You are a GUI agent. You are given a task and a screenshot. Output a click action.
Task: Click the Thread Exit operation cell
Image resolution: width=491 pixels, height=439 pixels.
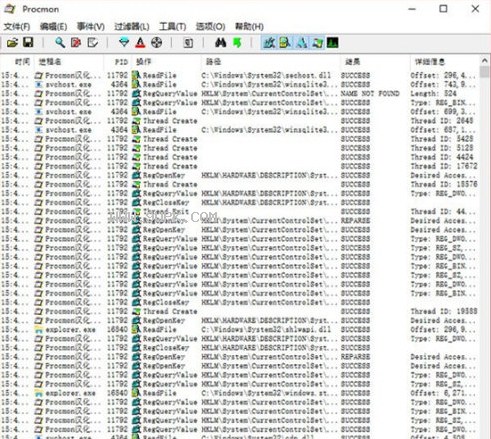pos(166,211)
